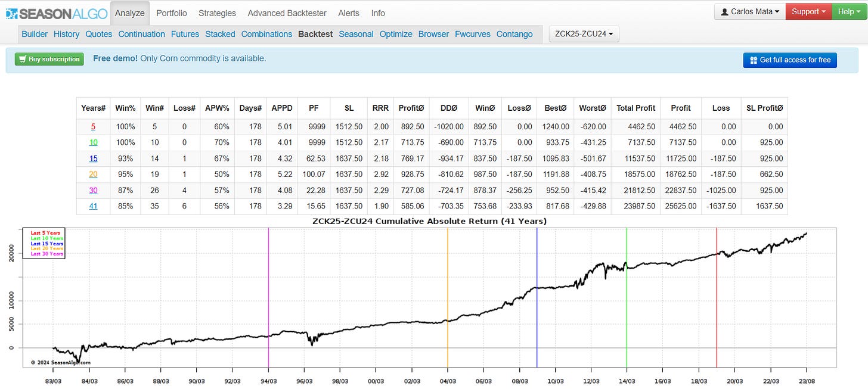Expand the green Help dropdown
Viewport: 868px width, 389px height.
[x=849, y=12]
